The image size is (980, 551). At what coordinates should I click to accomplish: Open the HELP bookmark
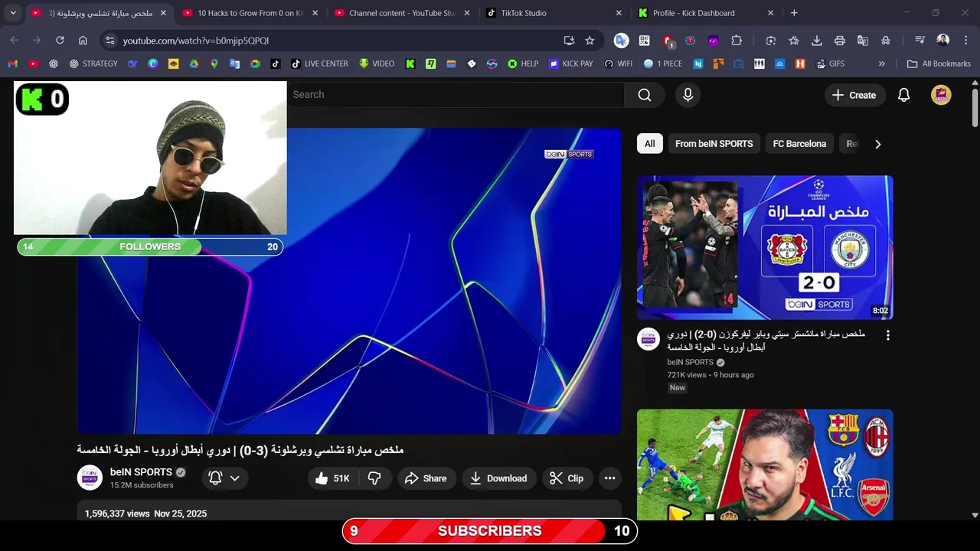tap(523, 64)
